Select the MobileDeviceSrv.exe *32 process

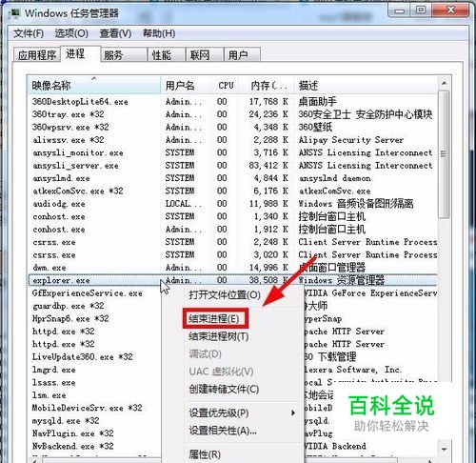[88, 408]
